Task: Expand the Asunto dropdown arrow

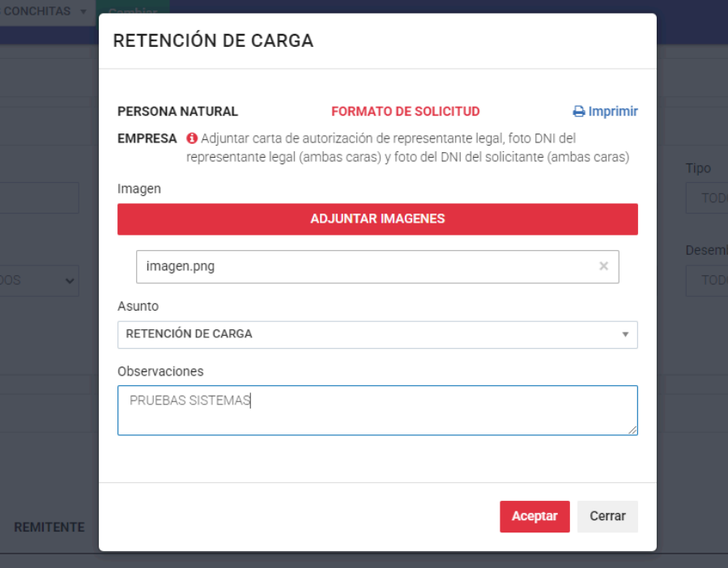Action: click(x=624, y=334)
